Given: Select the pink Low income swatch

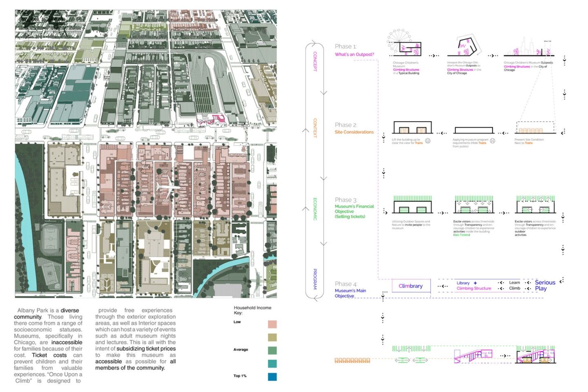Looking at the screenshot, I should [x=272, y=324].
